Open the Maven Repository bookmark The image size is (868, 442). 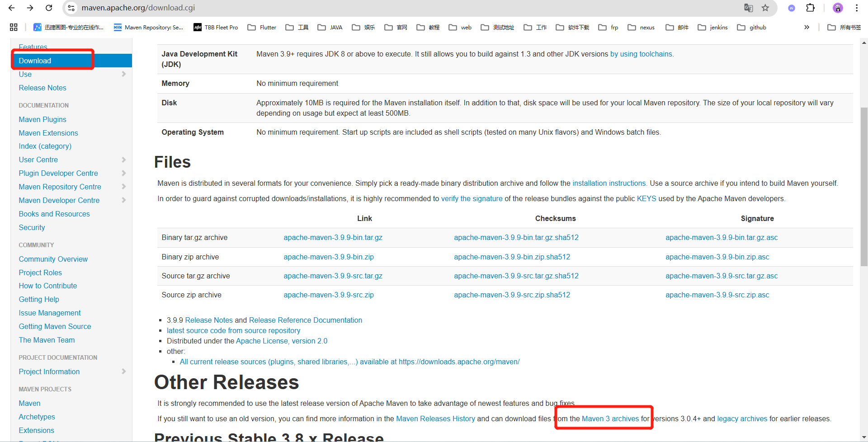click(x=148, y=27)
